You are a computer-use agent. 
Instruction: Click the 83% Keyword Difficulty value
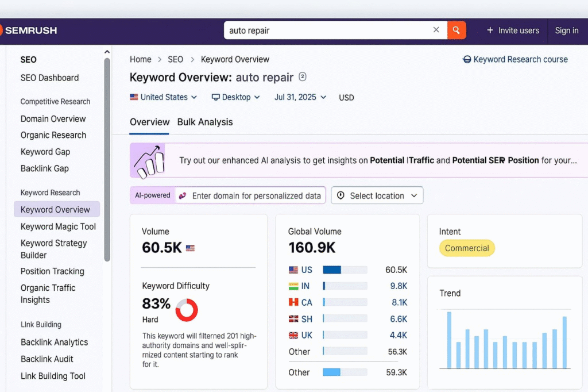point(156,303)
